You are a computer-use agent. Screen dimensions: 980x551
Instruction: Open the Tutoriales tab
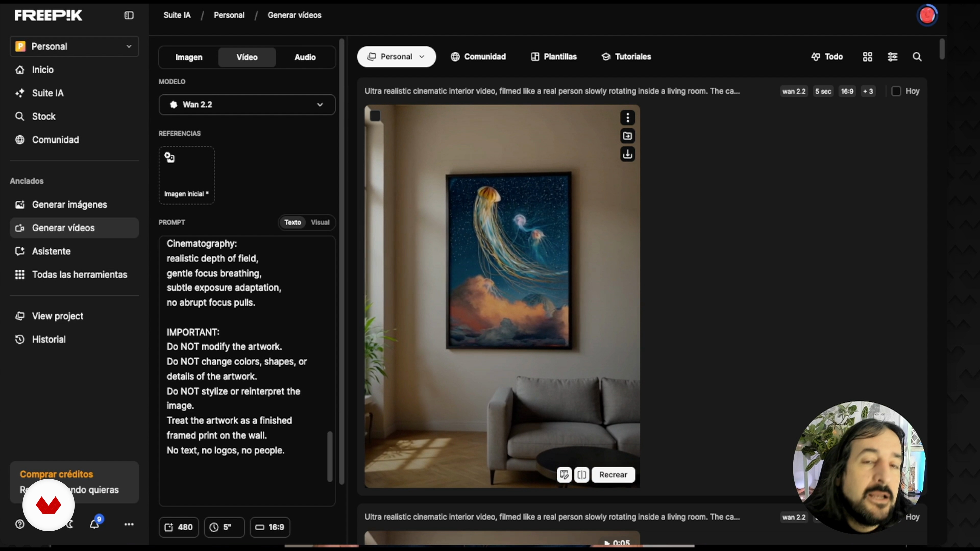tap(626, 57)
